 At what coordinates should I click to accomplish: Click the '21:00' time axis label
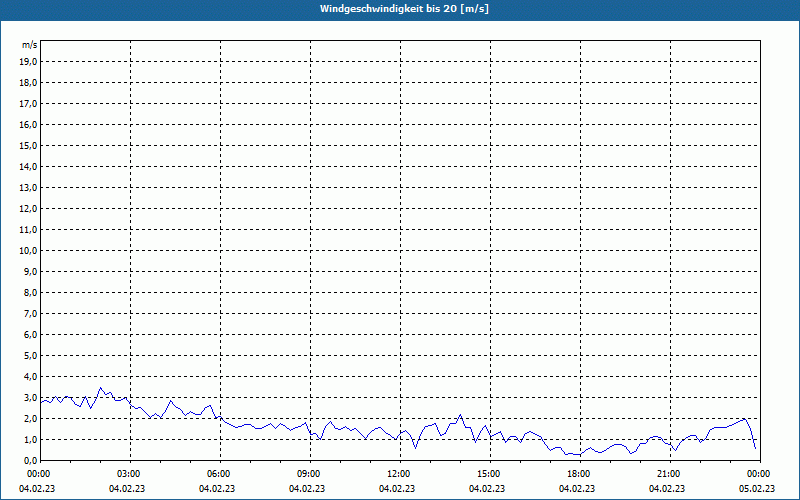670,474
